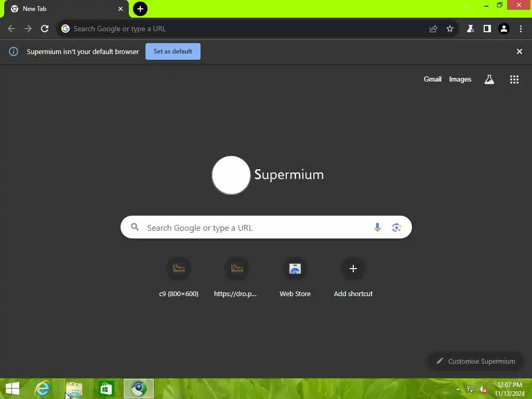Open the taskbar clock 12:07 PM
This screenshot has height=399, width=532.
pos(510,389)
